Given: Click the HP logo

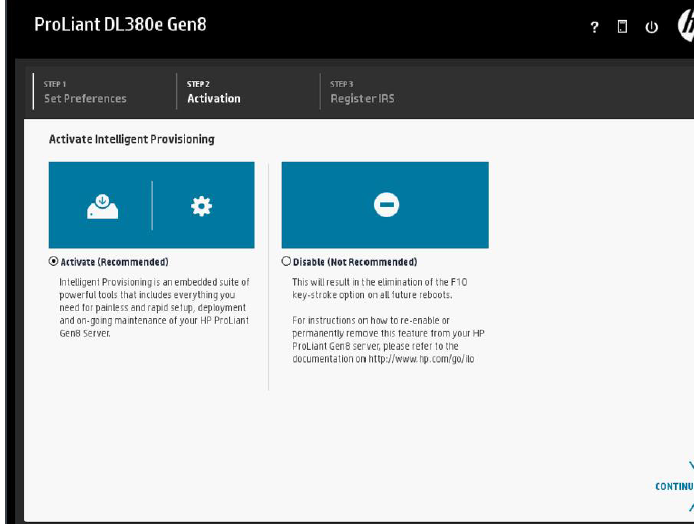Looking at the screenshot, I should pos(685,26).
